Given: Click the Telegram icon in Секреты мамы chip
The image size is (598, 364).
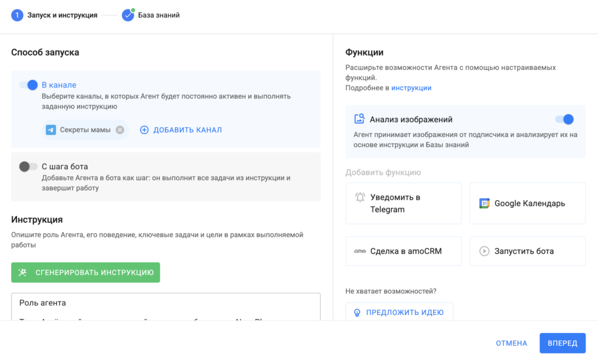Looking at the screenshot, I should [51, 130].
